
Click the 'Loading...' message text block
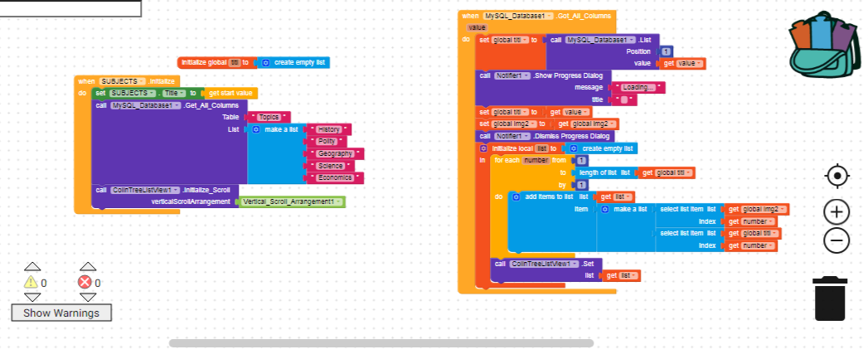[x=638, y=87]
